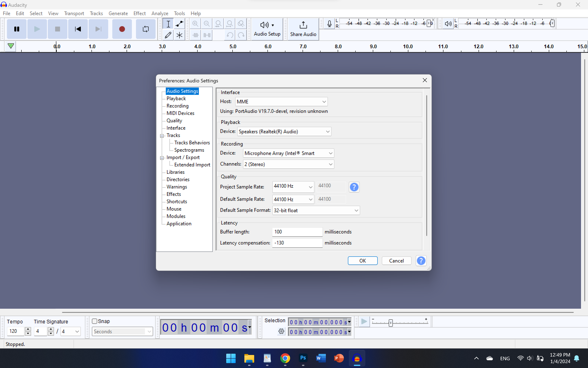The height and width of the screenshot is (368, 588).
Task: Click the Zoom Toggle icon
Action: click(x=241, y=24)
